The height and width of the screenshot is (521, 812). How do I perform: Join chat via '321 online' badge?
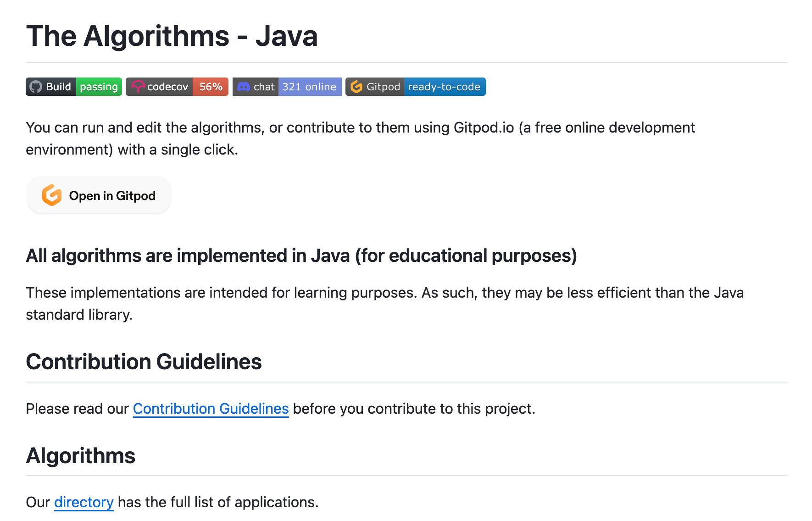[309, 87]
